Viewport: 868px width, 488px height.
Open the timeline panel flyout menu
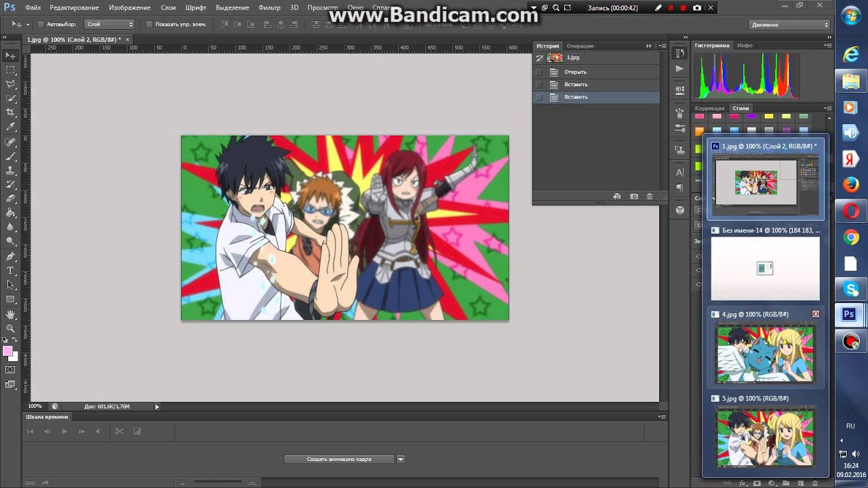pos(663,417)
